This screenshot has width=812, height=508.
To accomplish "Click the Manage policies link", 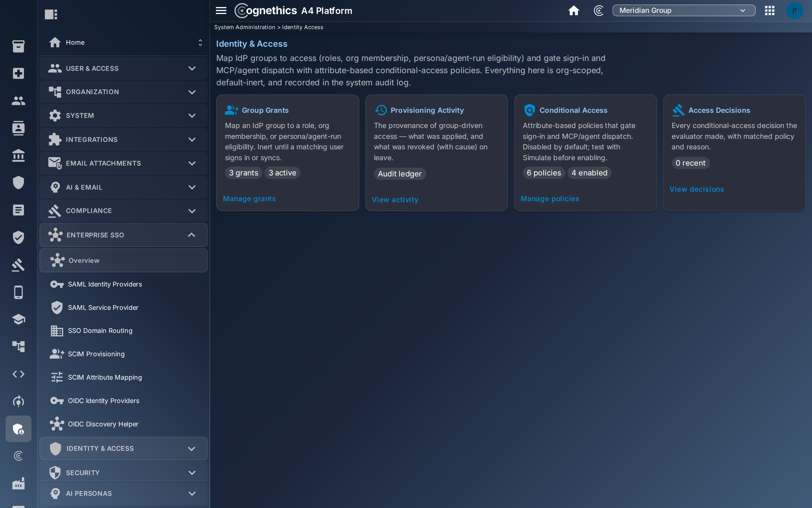I will point(550,199).
